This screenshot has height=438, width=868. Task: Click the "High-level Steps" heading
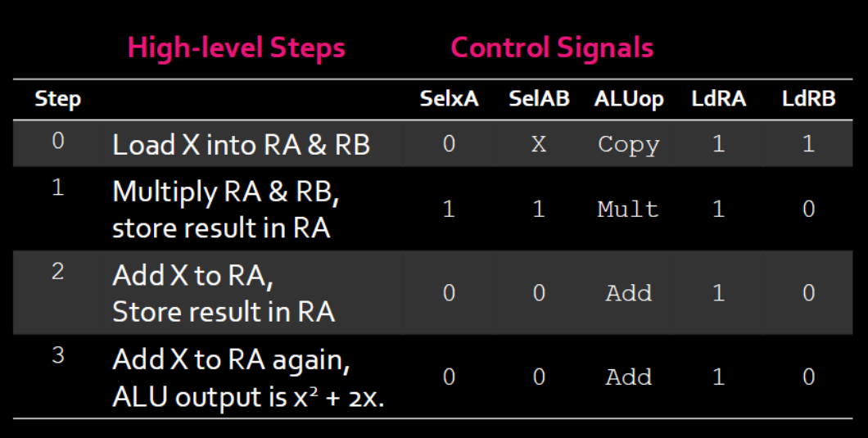tap(237, 47)
